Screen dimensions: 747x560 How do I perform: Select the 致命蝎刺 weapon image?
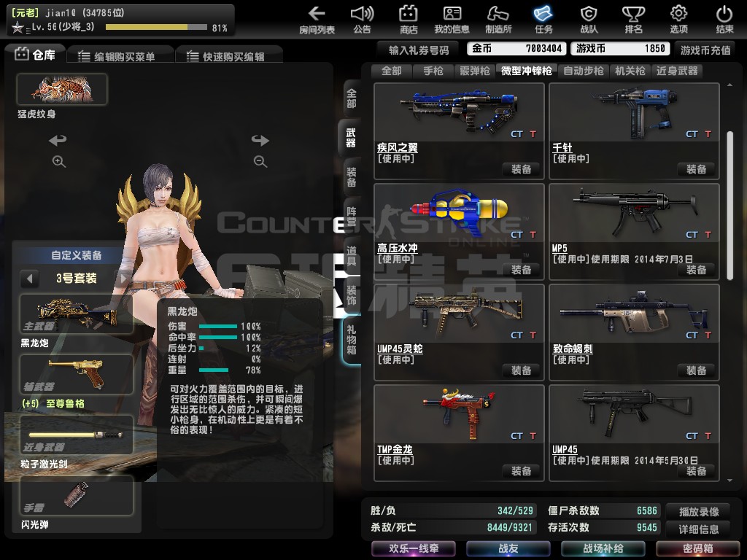pyautogui.click(x=634, y=314)
